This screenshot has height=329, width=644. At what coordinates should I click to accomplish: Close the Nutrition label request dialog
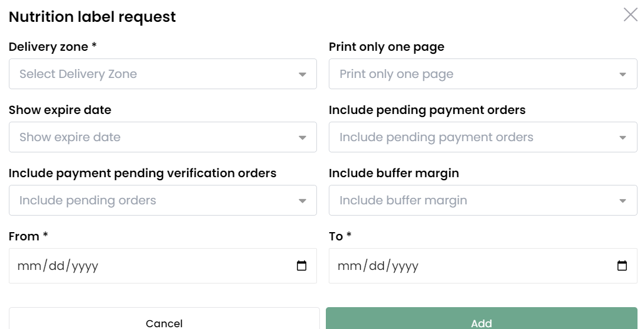coord(630,14)
